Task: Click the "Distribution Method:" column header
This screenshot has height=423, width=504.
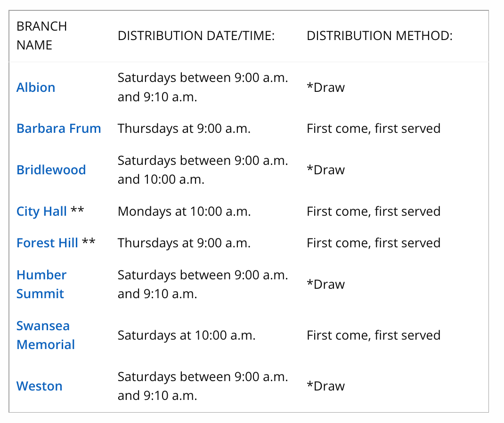Action: [x=379, y=36]
